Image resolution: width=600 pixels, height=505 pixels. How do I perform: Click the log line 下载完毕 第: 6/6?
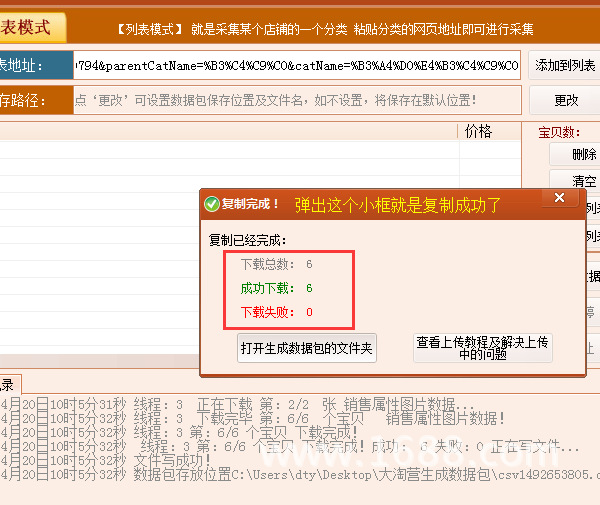(253, 418)
